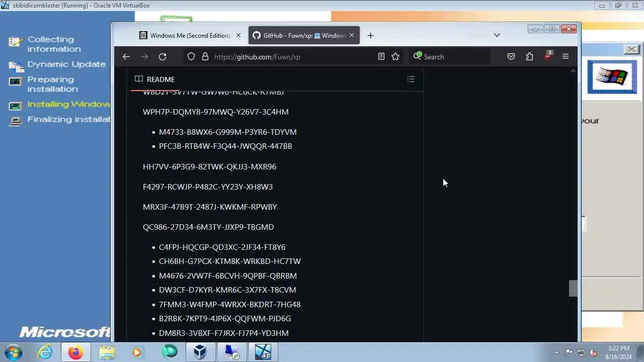Click the Firefox taskbar icon
The image size is (644, 362).
(x=76, y=352)
